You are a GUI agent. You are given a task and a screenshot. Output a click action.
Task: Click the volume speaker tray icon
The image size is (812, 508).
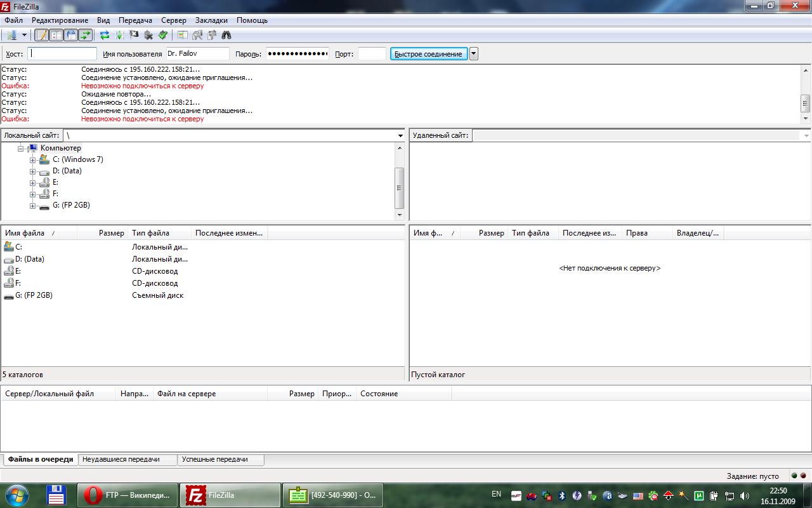(745, 495)
